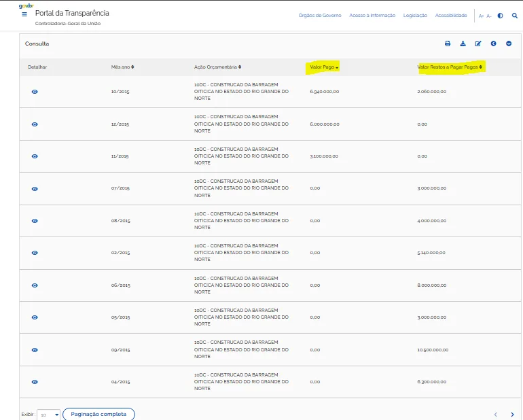Viewport: 523px width, 420px height.
Task: Select value 10.500.000,00 Restos a Pagar
Action: click(433, 350)
